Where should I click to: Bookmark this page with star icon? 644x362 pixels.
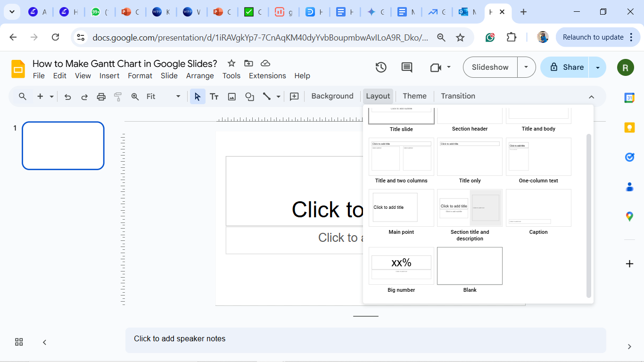point(461,37)
